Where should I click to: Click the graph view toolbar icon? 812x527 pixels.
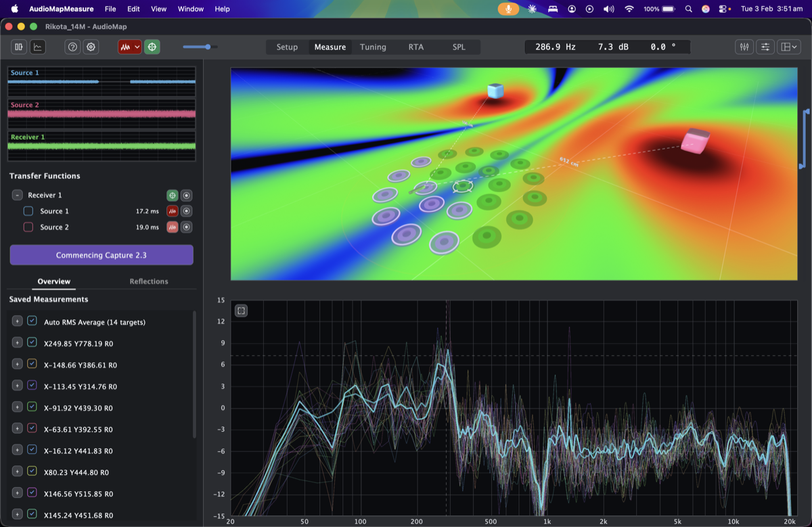click(38, 47)
